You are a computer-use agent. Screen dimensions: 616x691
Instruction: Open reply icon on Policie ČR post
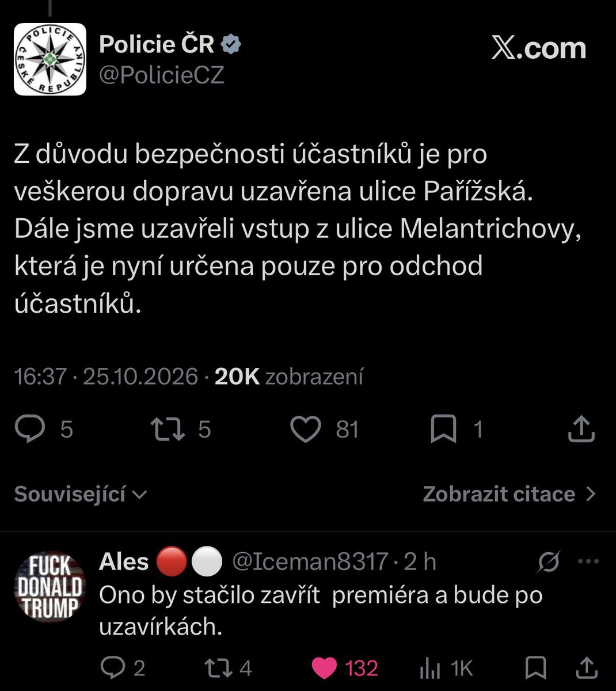point(29,430)
